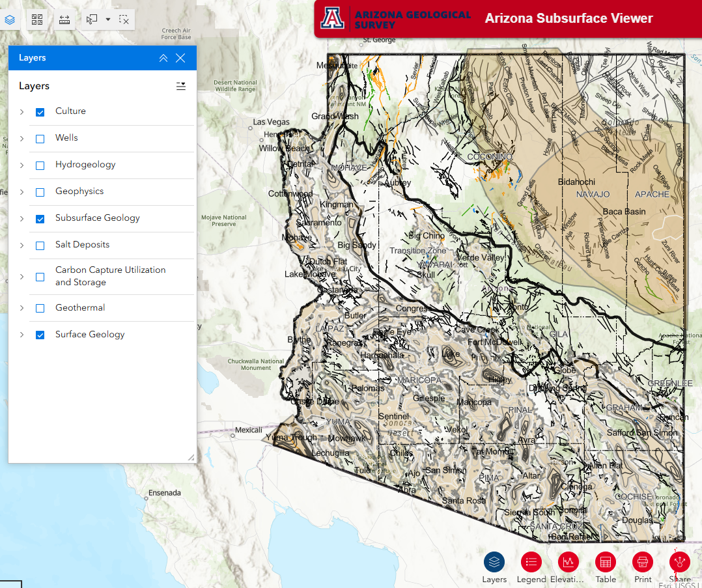The image size is (702, 588).
Task: Click the Hydrogeology layer name
Action: tap(85, 164)
